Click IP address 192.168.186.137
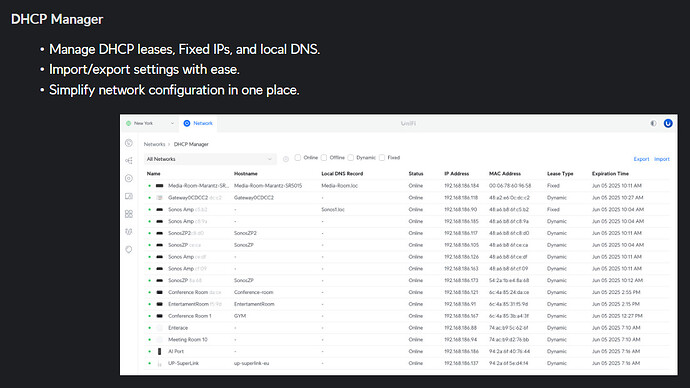Screen dimensions: 690x388 click(461, 363)
